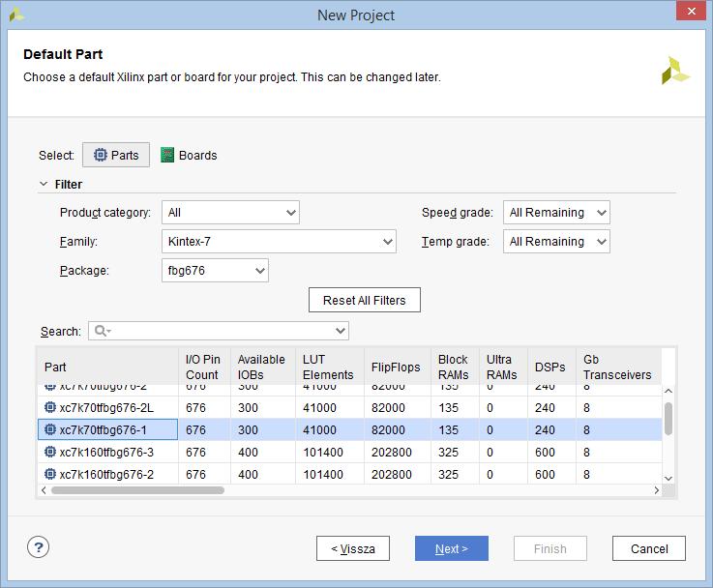Click the horizontal scrollbar thumb

tap(137, 490)
